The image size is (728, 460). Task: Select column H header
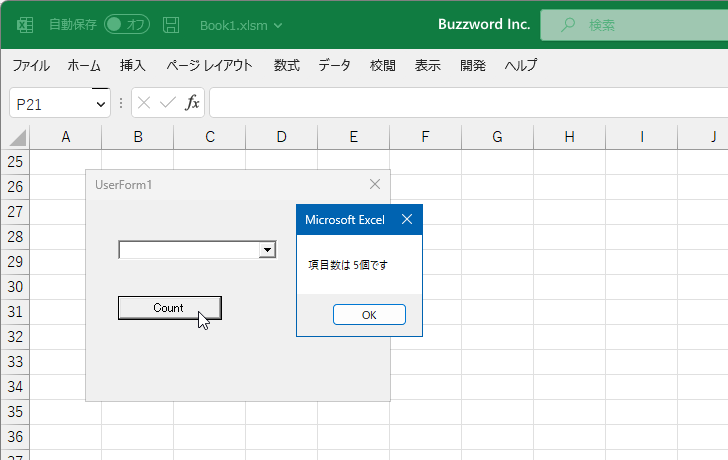pos(569,137)
